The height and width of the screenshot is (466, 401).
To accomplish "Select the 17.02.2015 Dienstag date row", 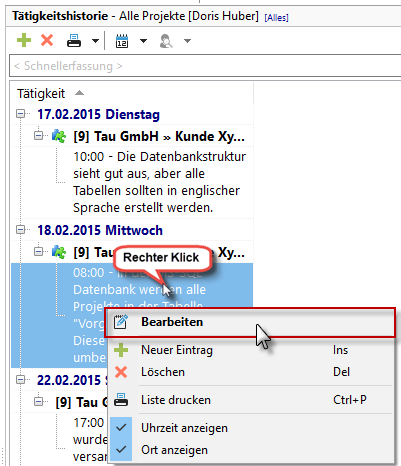I will click(x=98, y=114).
